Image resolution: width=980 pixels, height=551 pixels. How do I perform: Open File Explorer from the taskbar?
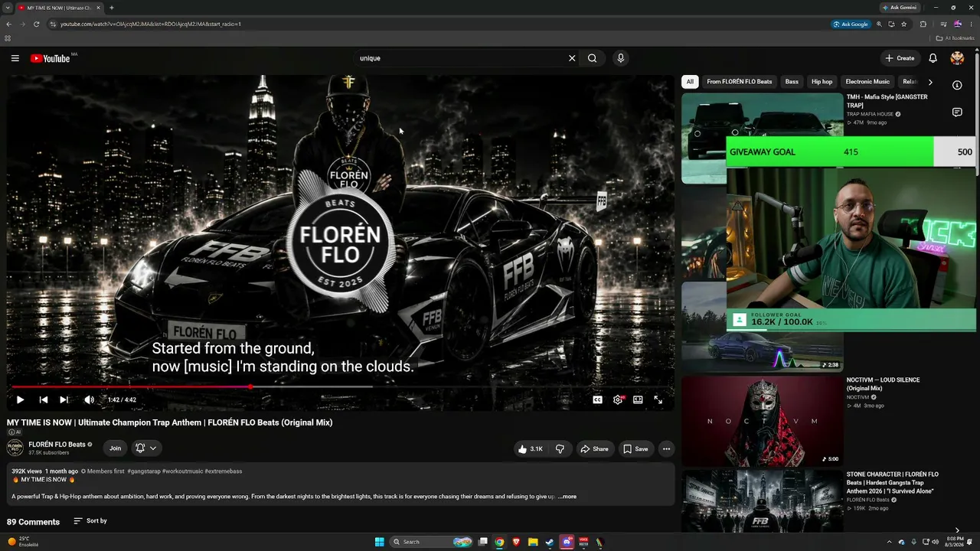click(533, 542)
